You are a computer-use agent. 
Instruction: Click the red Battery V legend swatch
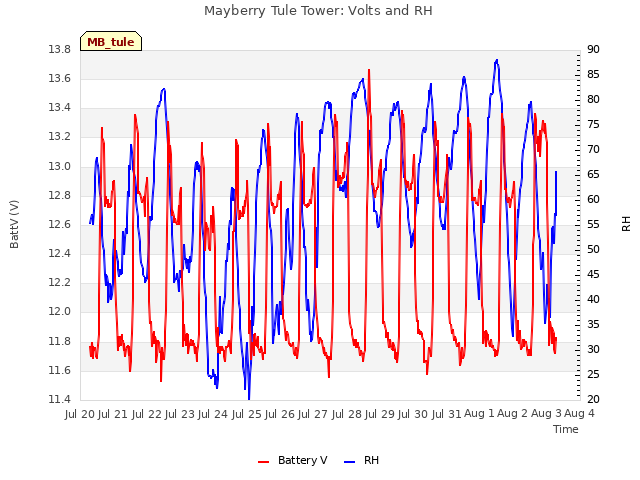[x=264, y=462]
